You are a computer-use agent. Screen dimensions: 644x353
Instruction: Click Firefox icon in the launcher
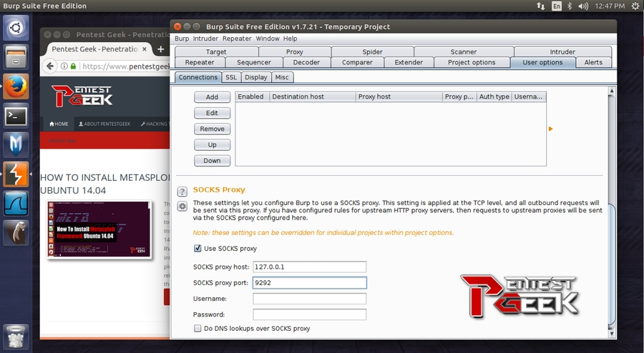(16, 85)
